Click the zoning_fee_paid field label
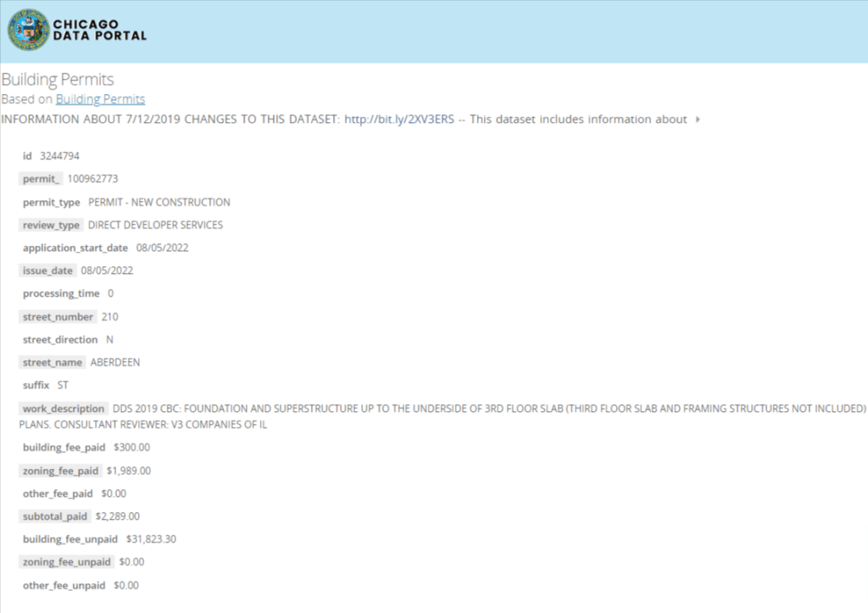 (x=61, y=471)
